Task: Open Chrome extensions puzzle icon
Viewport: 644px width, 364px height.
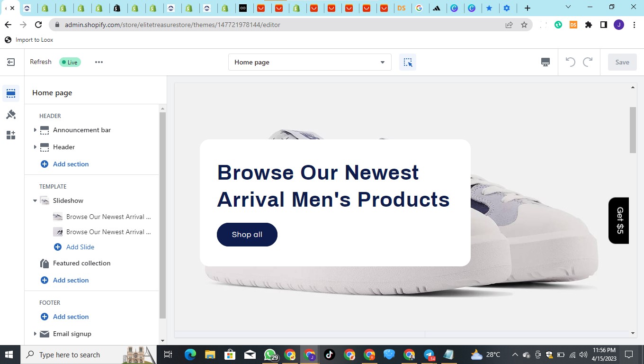Action: point(589,25)
